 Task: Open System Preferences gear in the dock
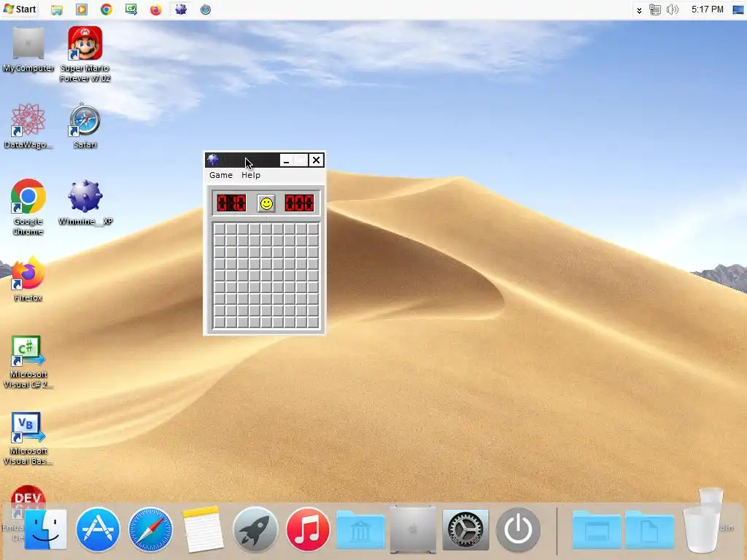tap(465, 529)
